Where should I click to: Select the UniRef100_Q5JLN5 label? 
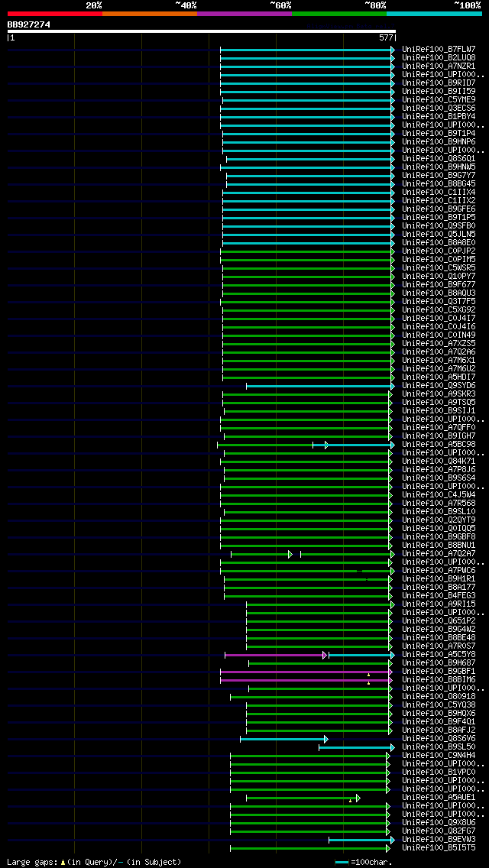[x=439, y=234]
